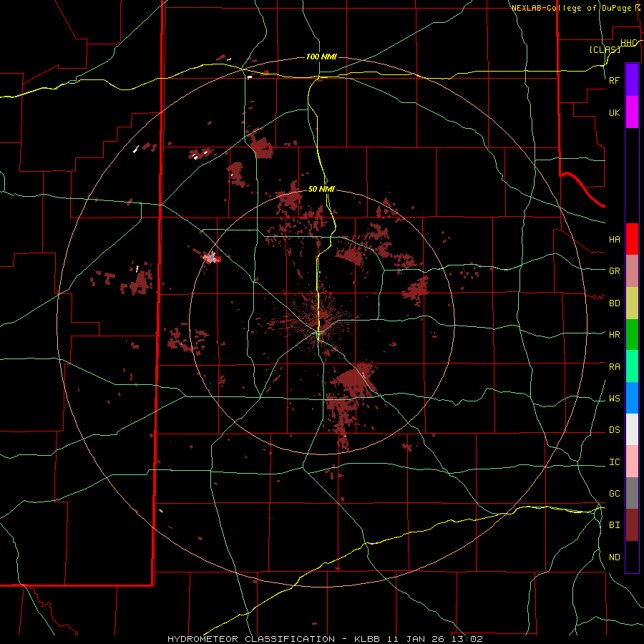644x644 pixels.
Task: Click the BD label in the legend
Action: click(615, 303)
